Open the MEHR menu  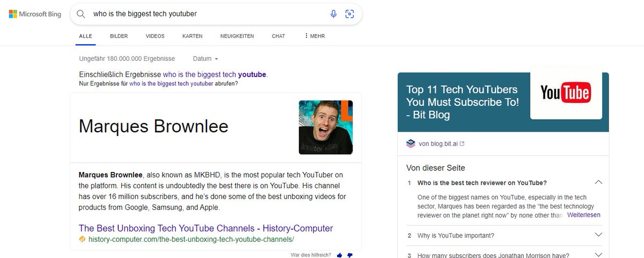pos(314,36)
